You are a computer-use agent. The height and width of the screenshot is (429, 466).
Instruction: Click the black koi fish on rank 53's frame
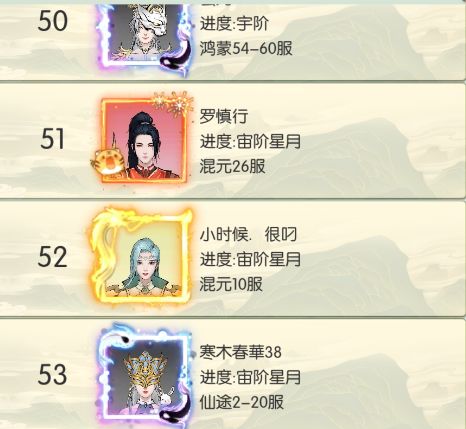[x=175, y=408]
